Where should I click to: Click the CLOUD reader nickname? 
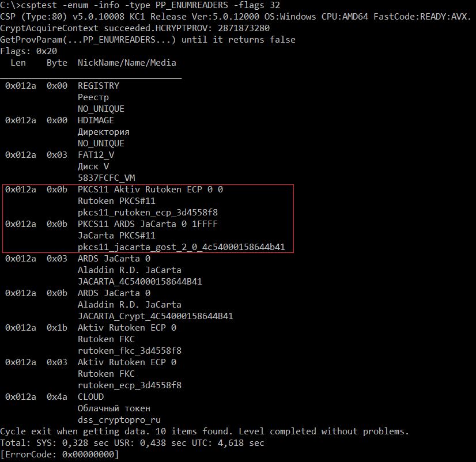91,397
